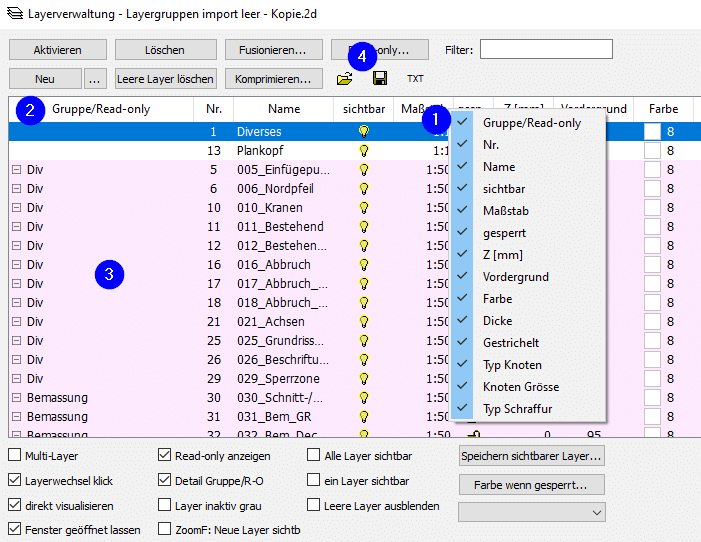The image size is (701, 542).
Task: Toggle Maßstab column in context menu
Action: (x=528, y=211)
